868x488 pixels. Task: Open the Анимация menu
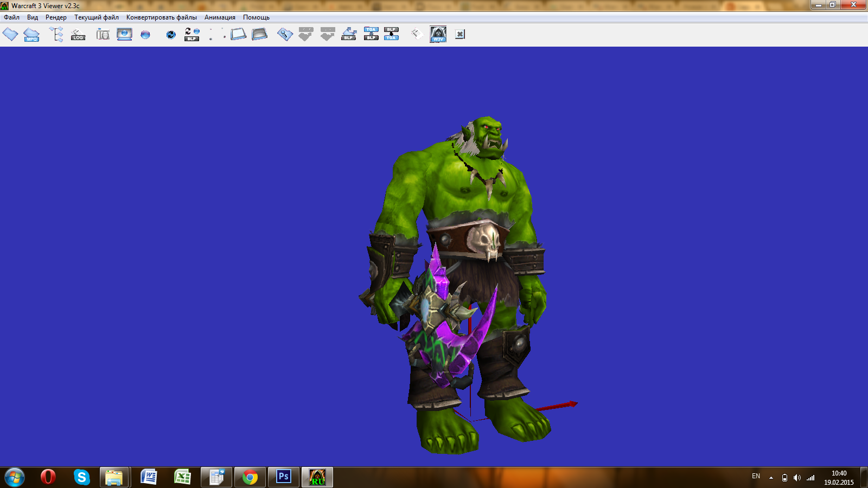pos(220,17)
